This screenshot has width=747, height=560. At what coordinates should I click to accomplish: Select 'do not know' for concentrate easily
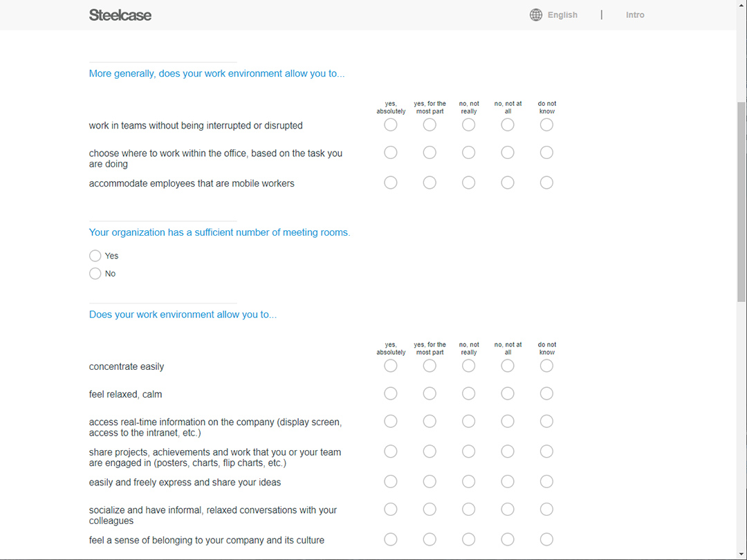(546, 366)
